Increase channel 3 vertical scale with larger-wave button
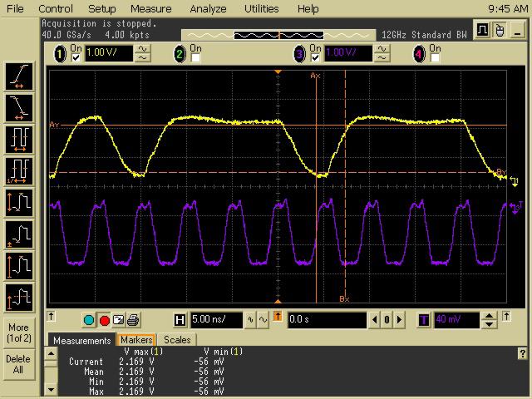The image size is (532, 399). click(382, 50)
